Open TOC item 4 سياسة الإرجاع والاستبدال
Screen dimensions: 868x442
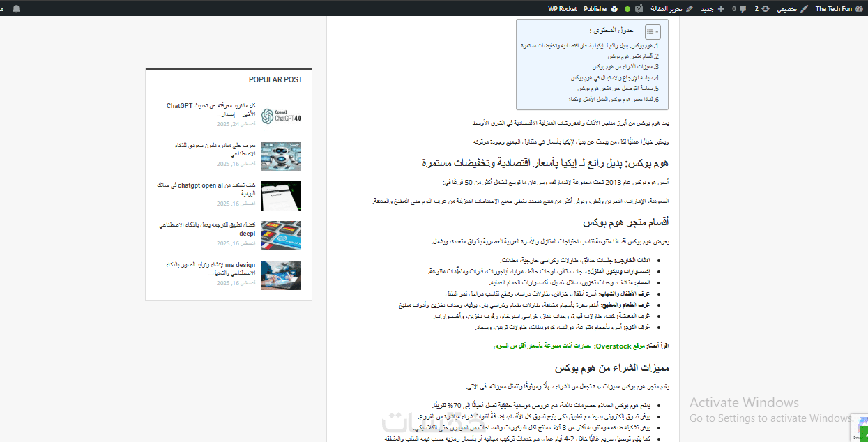[614, 78]
